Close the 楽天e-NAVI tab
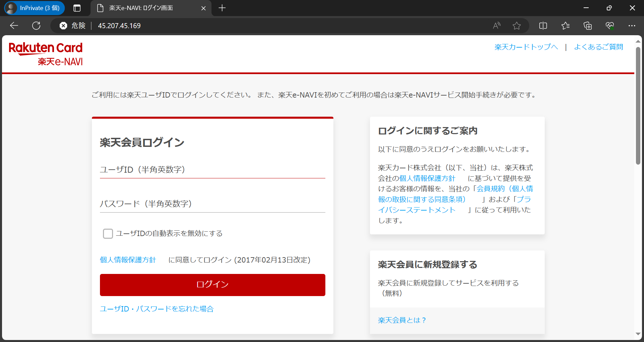 coord(203,8)
